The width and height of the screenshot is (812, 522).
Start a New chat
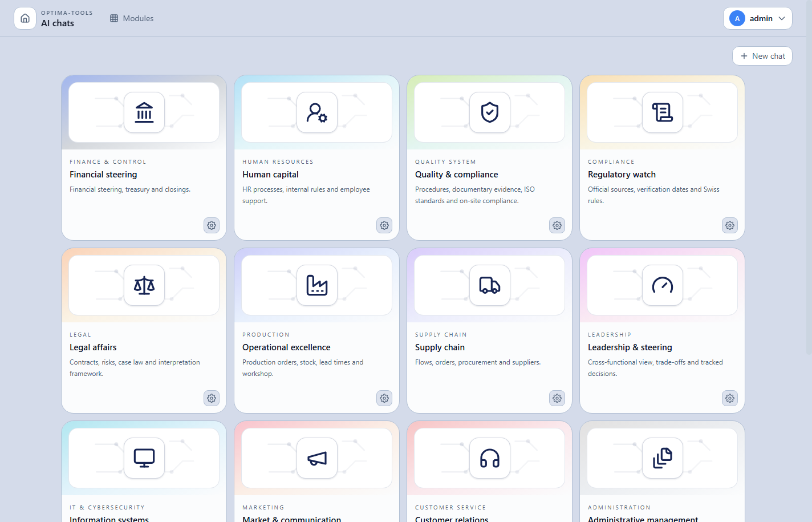762,56
